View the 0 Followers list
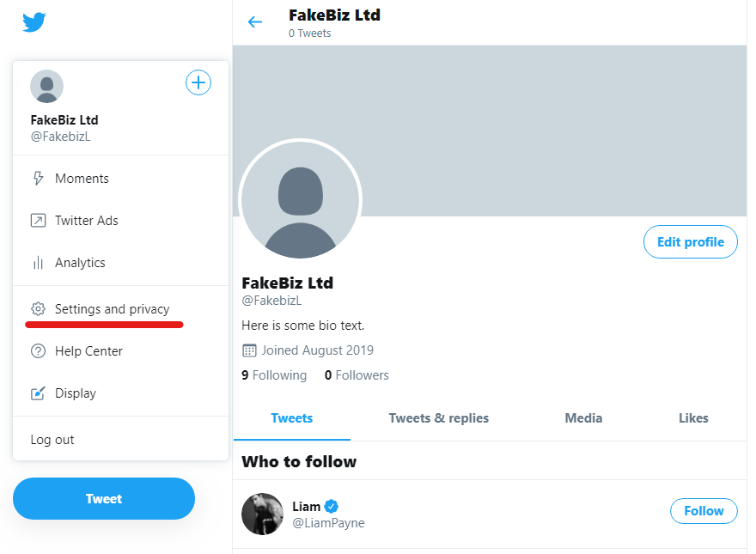Image resolution: width=756 pixels, height=554 pixels. click(x=356, y=375)
